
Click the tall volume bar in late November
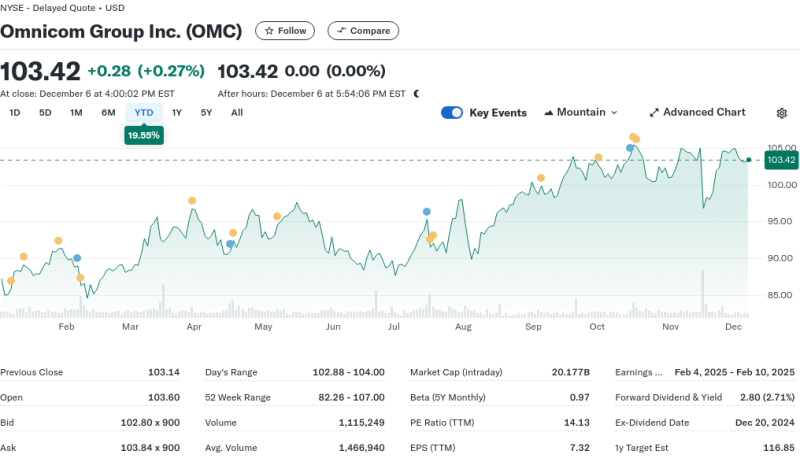tap(703, 294)
